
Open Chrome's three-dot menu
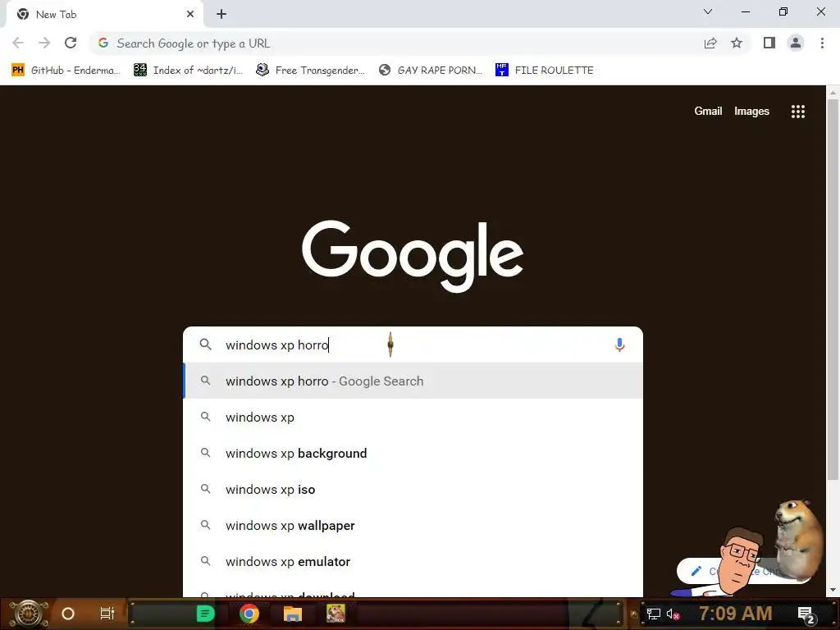point(822,43)
